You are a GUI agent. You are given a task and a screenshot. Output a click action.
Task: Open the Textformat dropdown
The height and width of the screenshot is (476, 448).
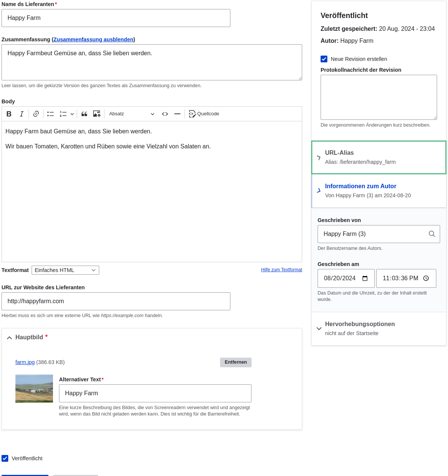point(65,270)
